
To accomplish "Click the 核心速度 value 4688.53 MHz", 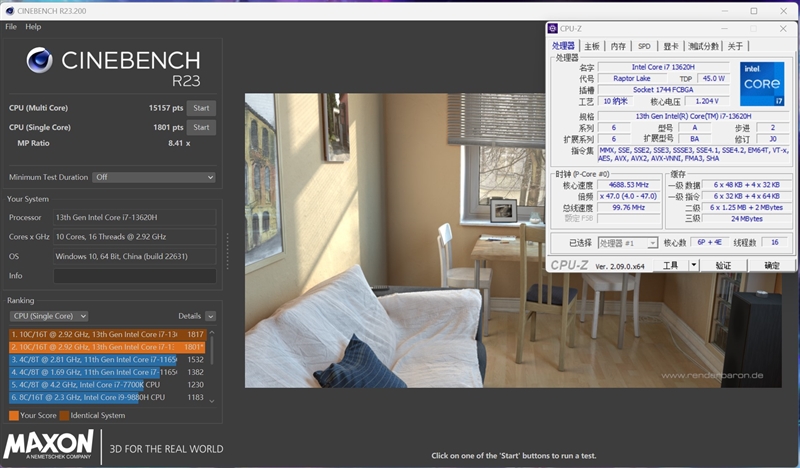I will click(629, 185).
